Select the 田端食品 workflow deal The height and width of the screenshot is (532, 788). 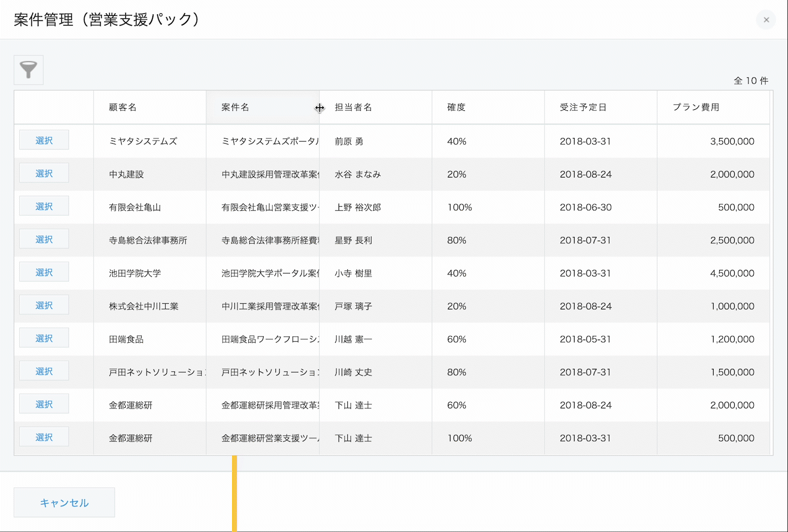tap(44, 338)
